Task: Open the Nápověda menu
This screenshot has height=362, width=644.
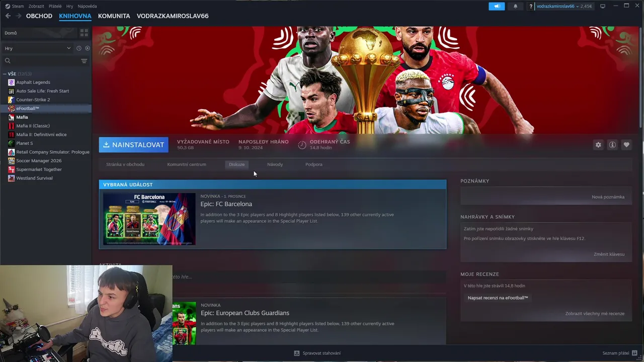Action: [87, 6]
